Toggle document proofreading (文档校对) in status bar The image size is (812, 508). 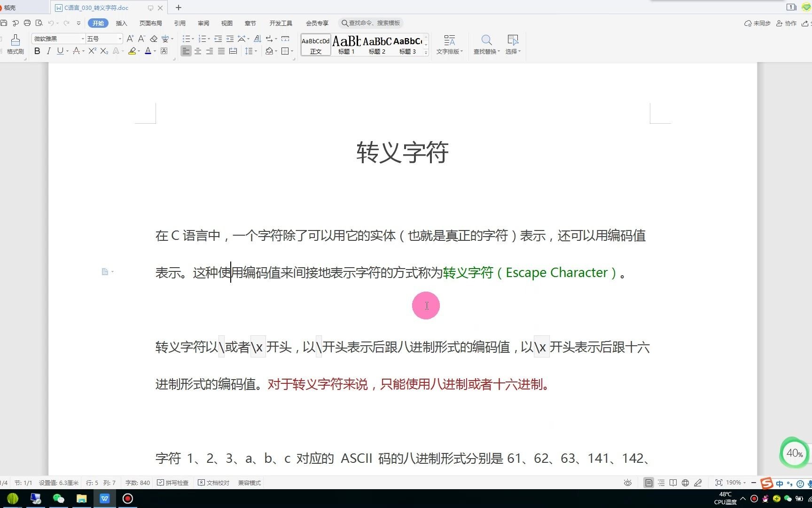point(214,483)
